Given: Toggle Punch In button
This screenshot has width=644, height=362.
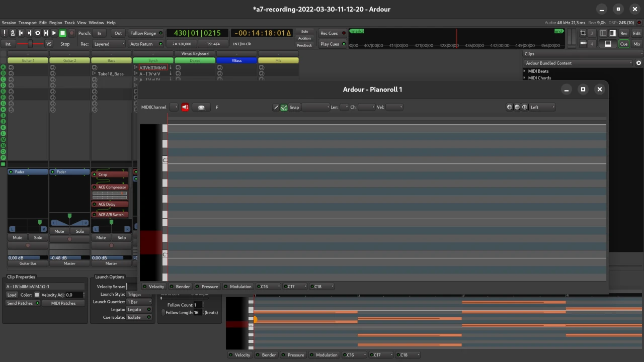Looking at the screenshot, I should click(99, 33).
